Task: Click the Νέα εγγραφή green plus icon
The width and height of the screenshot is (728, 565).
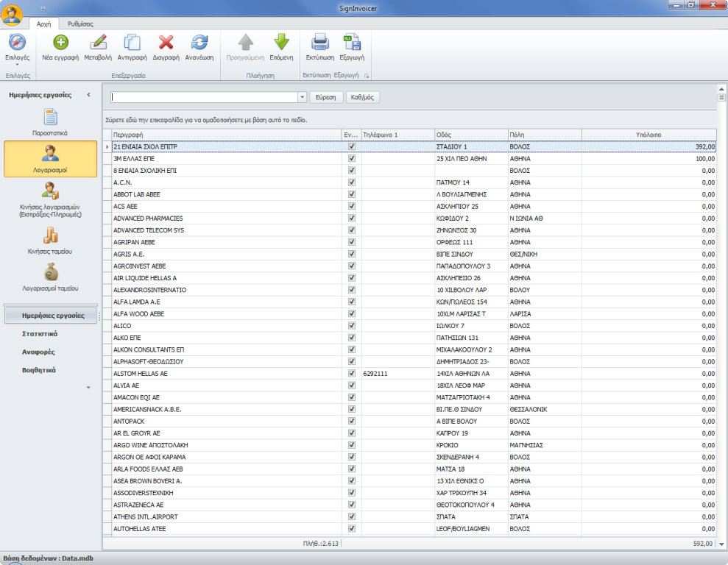Action: point(60,43)
